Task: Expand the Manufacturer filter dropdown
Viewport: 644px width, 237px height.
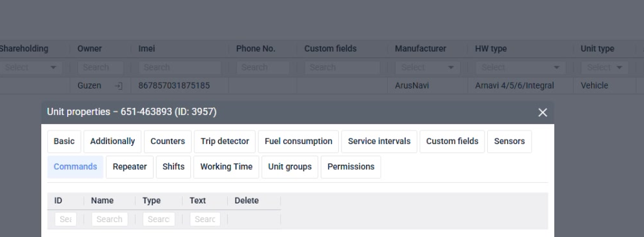Action: click(428, 67)
